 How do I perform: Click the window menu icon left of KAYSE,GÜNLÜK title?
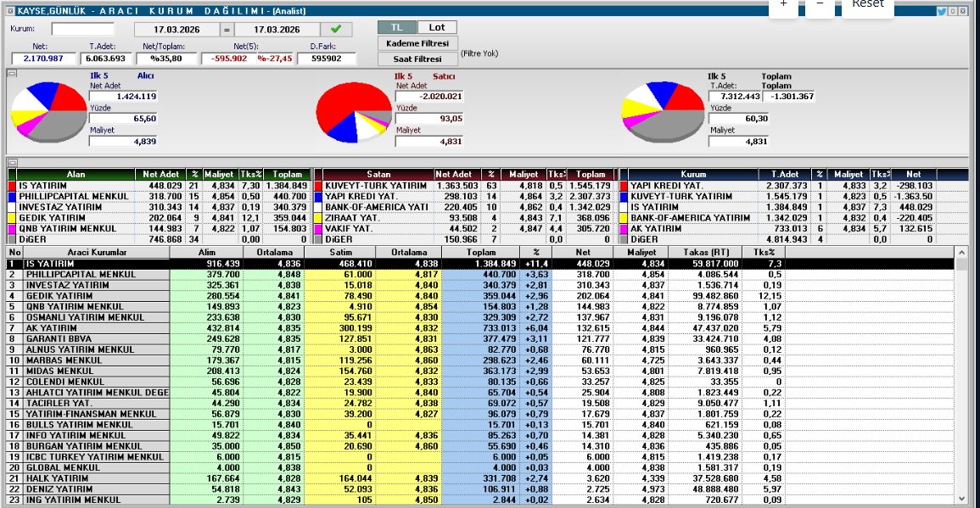[x=11, y=11]
